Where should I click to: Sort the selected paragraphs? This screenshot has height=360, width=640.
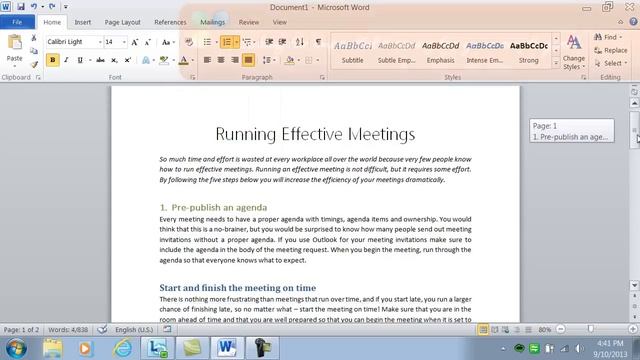pyautogui.click(x=300, y=42)
